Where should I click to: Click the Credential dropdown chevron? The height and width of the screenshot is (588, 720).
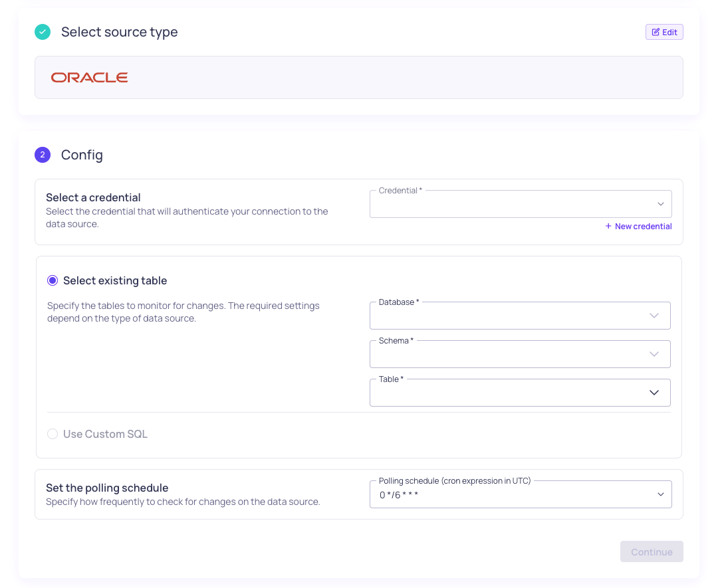click(x=660, y=204)
